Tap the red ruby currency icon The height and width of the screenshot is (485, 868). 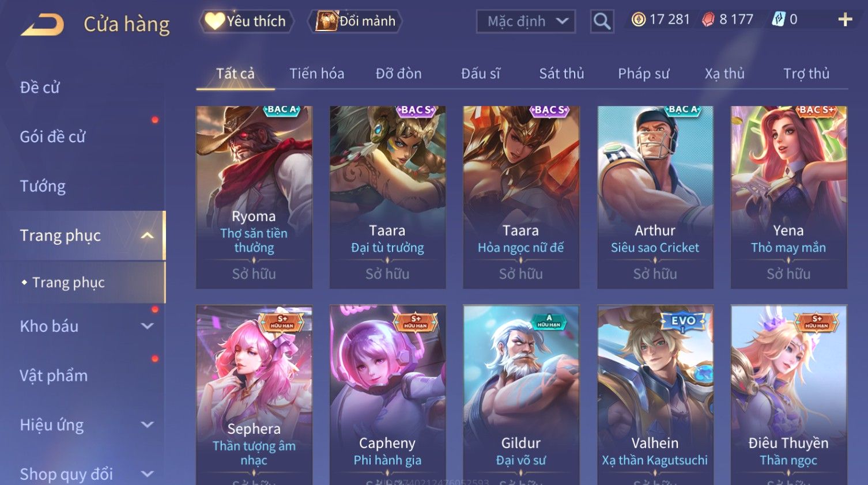(708, 20)
